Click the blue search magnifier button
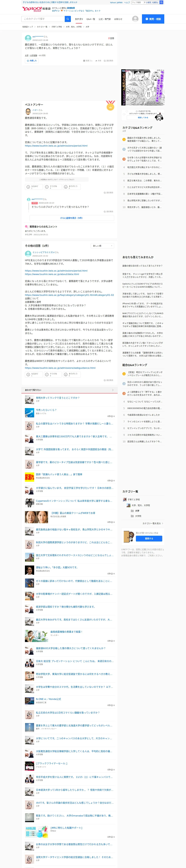 (x=68, y=19)
